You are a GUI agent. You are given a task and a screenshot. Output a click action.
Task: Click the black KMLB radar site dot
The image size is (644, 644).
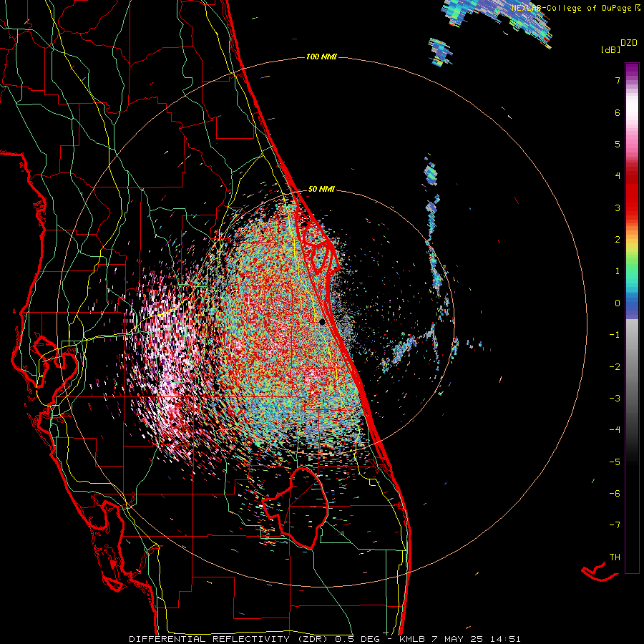pyautogui.click(x=323, y=322)
